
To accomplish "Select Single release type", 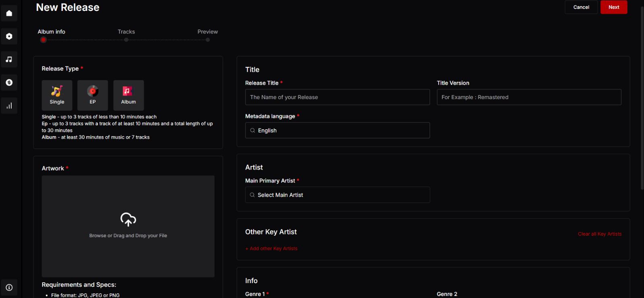I will click(57, 95).
